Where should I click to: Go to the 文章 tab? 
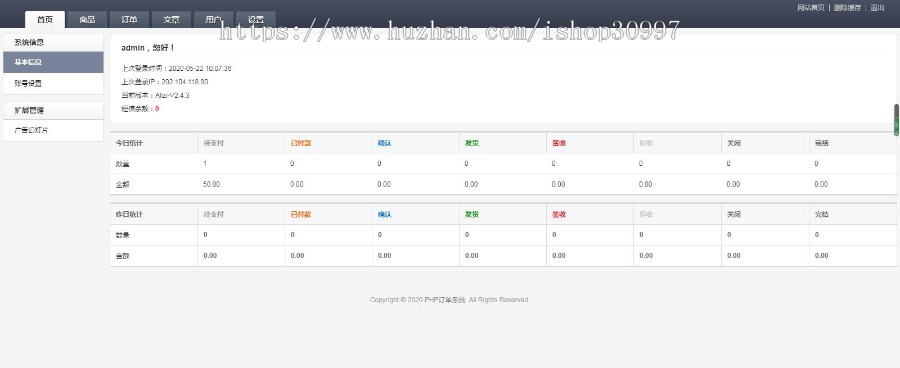(171, 20)
